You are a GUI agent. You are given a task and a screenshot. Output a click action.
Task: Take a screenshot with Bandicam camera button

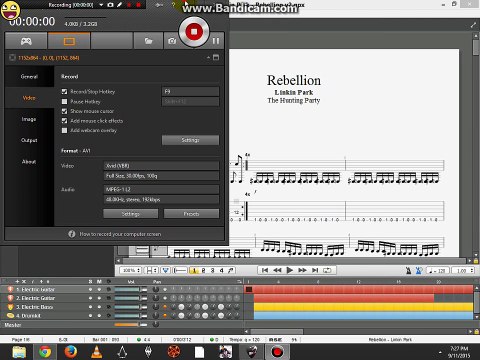[x=172, y=41]
